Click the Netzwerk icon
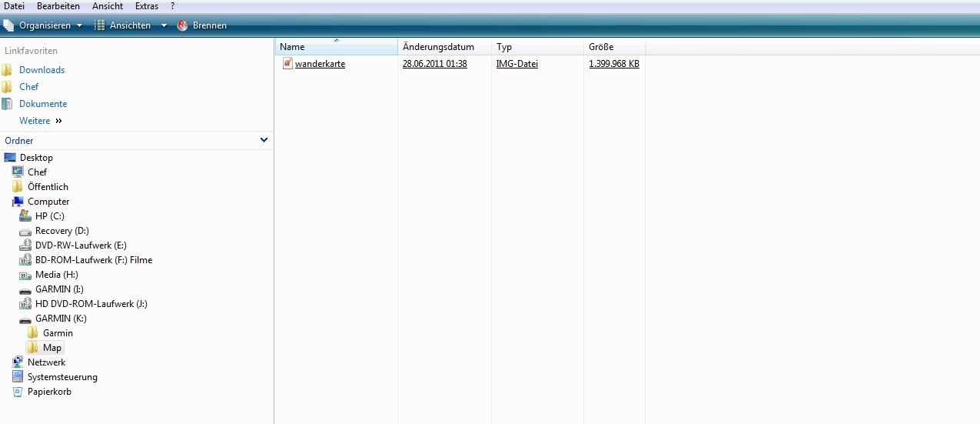Image resolution: width=980 pixels, height=424 pixels. (18, 362)
